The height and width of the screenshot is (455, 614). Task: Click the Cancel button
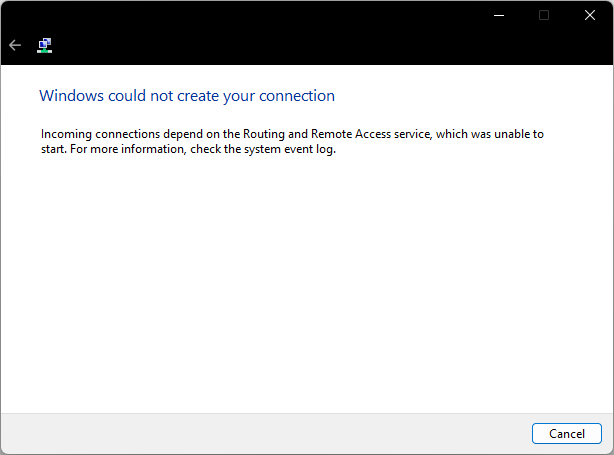566,433
